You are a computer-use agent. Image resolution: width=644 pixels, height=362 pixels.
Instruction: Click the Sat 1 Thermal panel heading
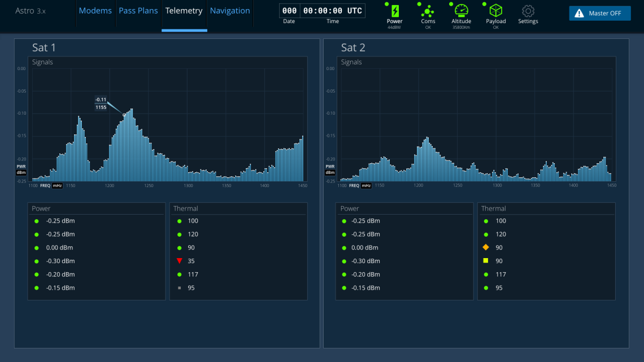tap(186, 208)
